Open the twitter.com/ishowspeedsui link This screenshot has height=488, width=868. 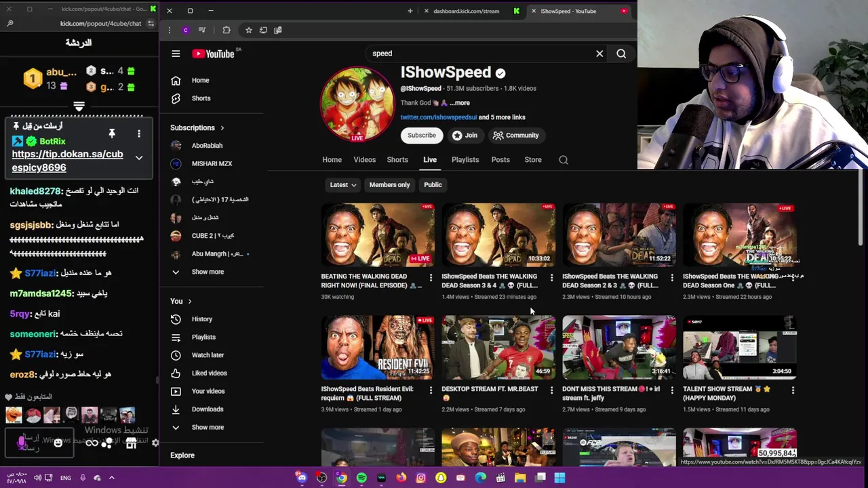coord(438,117)
